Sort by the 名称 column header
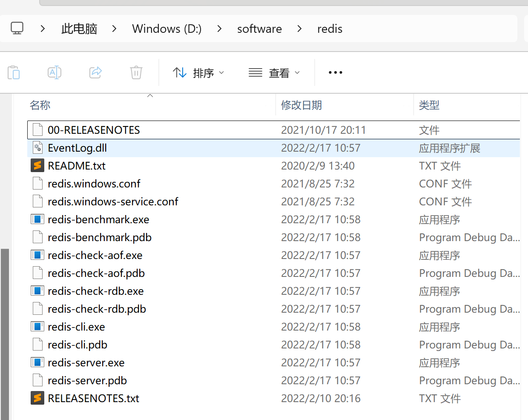 (x=40, y=105)
